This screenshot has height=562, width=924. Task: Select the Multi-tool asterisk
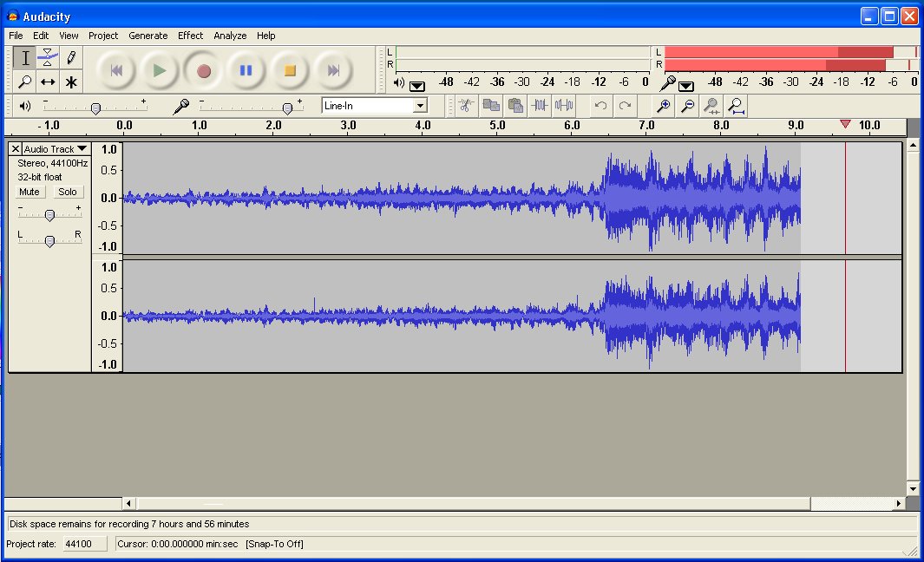71,82
